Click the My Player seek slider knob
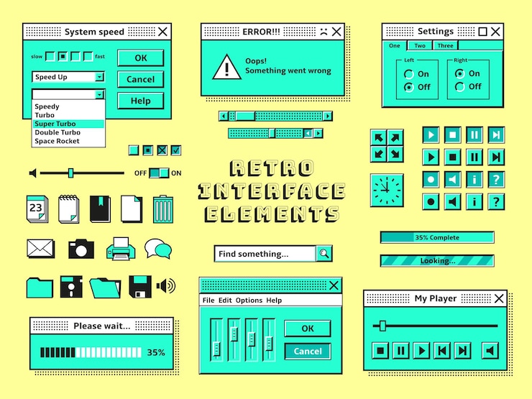This screenshot has height=399, width=532. coord(382,326)
